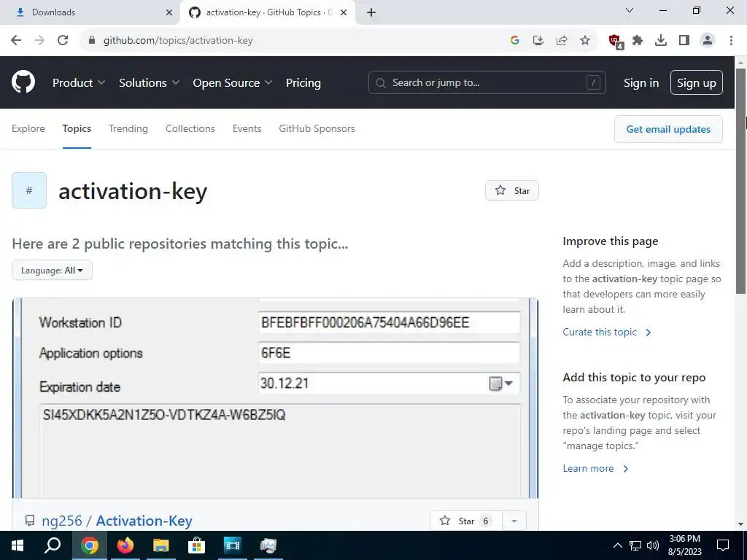747x560 pixels.
Task: Select the Topics tab
Action: (x=77, y=128)
